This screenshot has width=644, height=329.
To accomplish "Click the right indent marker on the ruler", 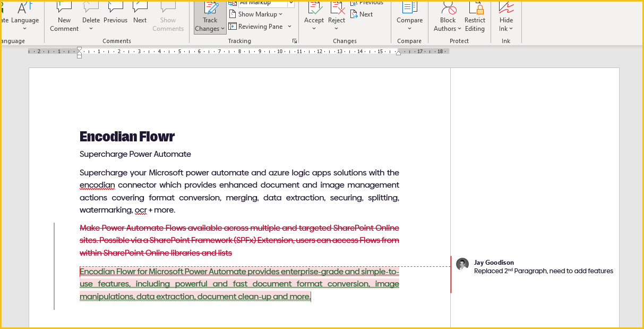I will [399, 53].
